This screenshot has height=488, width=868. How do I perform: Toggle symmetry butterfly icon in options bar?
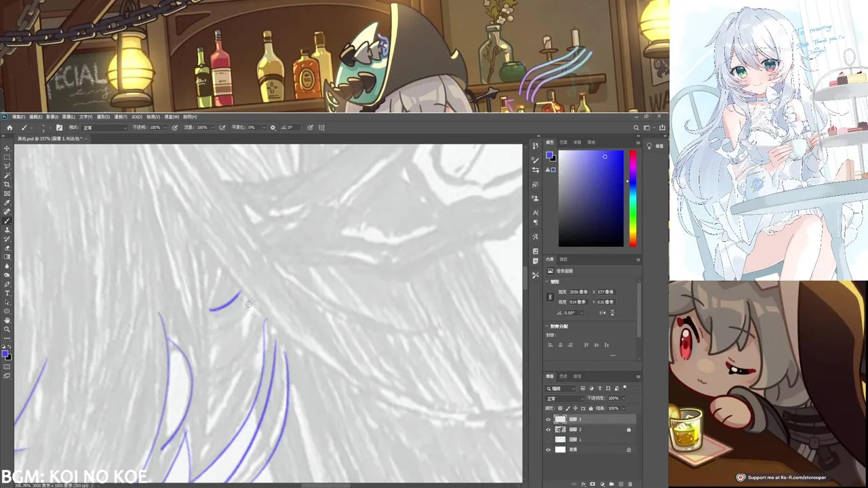[321, 127]
